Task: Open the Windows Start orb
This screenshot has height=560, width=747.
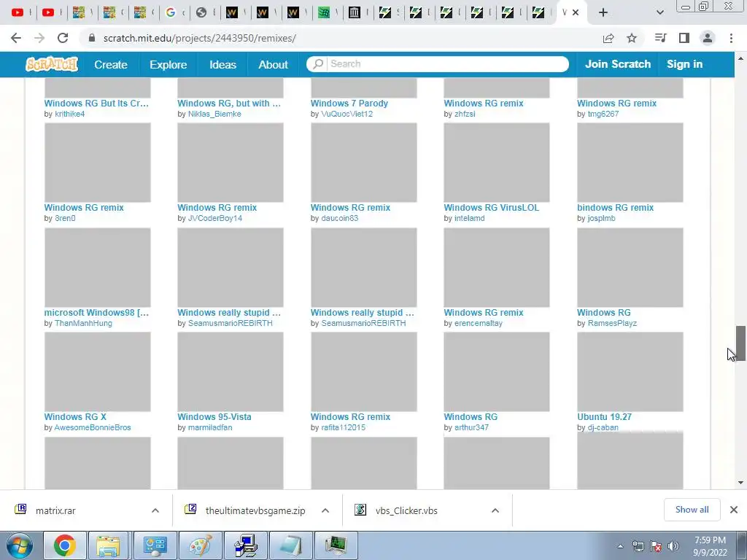Action: point(20,545)
